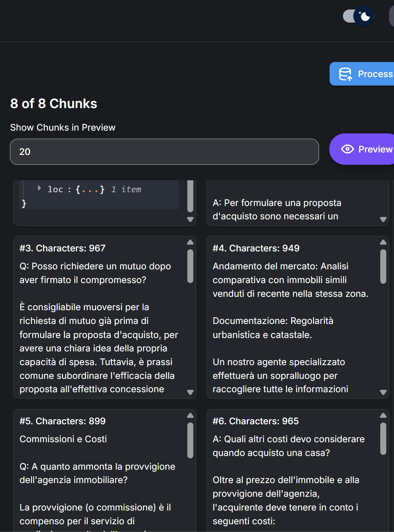Click scrollbar thumb of chunk #5 card
Viewport: 394px width, 532px height.
(x=190, y=440)
